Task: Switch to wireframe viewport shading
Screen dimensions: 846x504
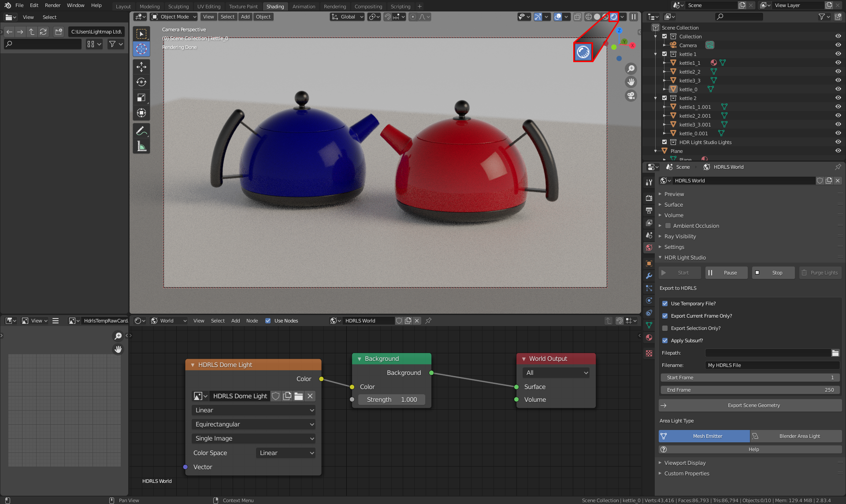Action: tap(589, 17)
